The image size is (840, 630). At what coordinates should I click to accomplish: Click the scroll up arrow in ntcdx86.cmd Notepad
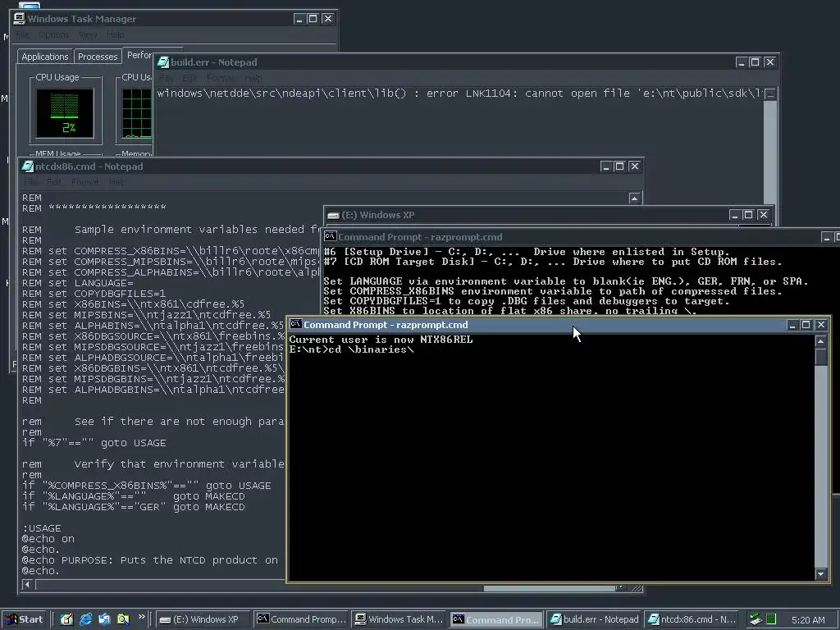point(634,198)
